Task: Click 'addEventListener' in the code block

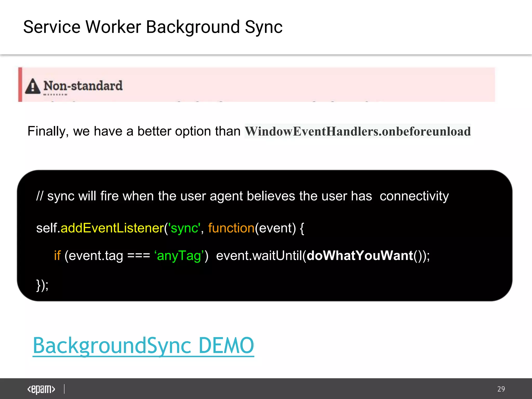Action: 112,228
